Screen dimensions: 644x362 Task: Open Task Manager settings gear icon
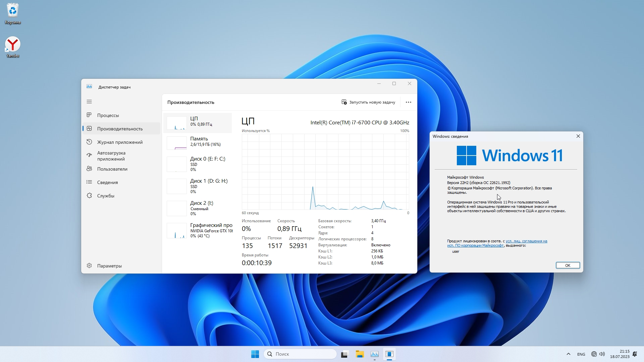click(89, 265)
